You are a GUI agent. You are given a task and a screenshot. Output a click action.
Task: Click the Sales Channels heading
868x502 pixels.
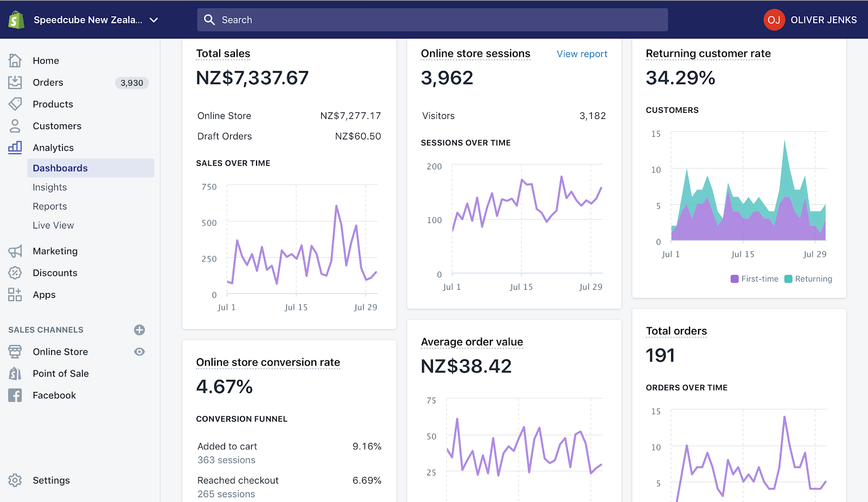[46, 330]
